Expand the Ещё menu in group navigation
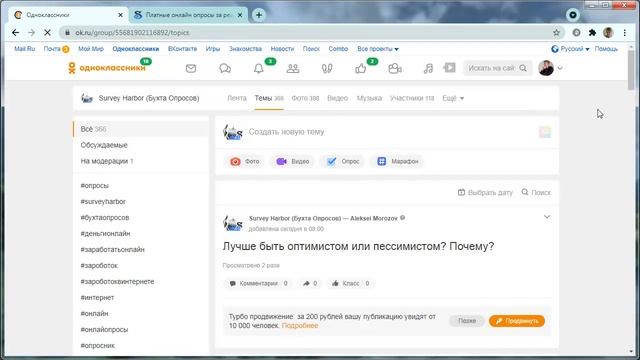This screenshot has height=360, width=640. (x=453, y=98)
